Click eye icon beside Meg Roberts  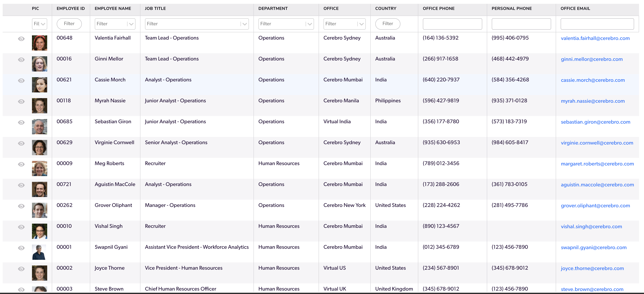[x=21, y=164]
